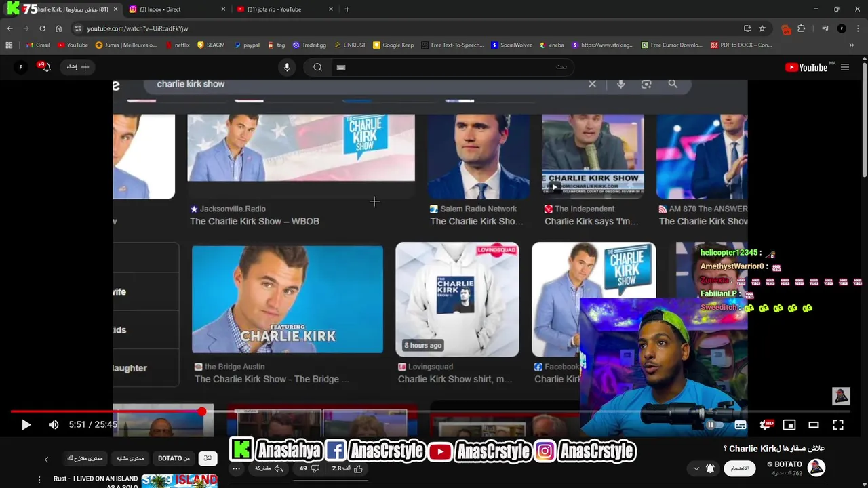Turn on subtitles with the captions button
Viewport: 868px width, 488px height.
click(741, 425)
